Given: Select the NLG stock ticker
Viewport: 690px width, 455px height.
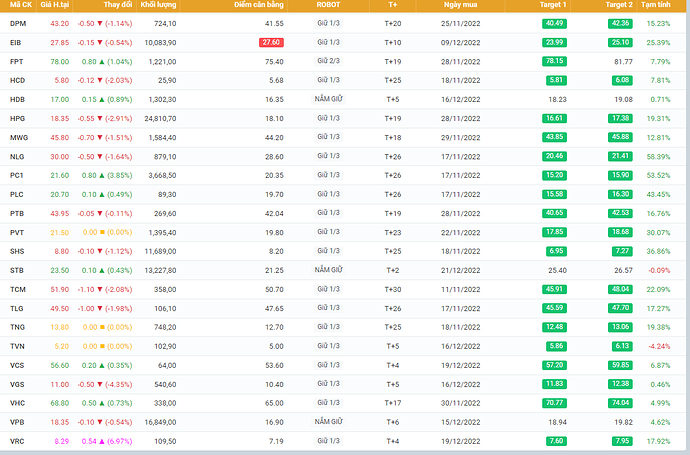Looking at the screenshot, I should 17,157.
